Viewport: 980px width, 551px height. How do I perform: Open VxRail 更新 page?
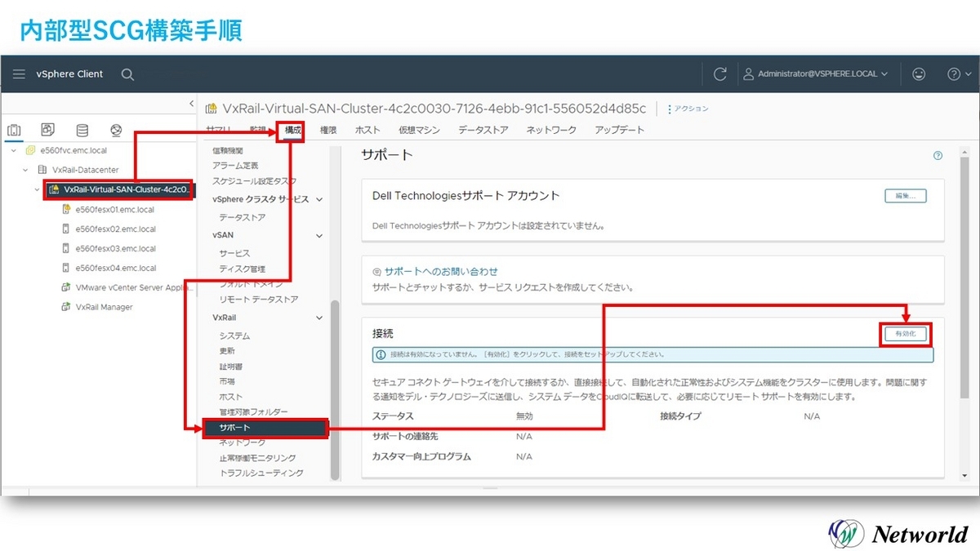tap(227, 351)
